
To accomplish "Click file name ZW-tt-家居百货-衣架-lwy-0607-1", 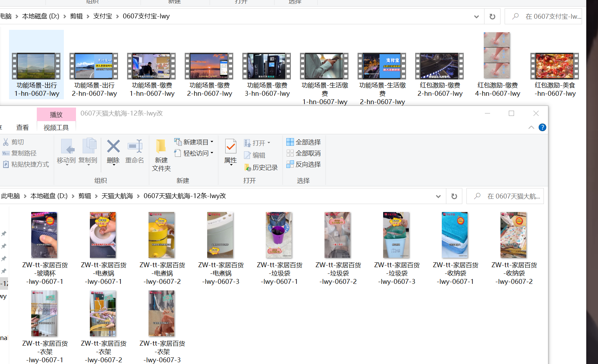I will 45,352.
